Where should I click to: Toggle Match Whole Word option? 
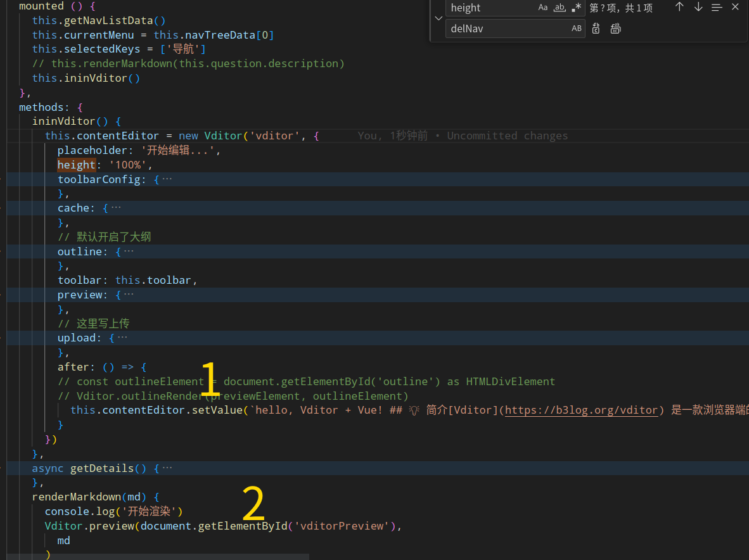click(x=560, y=8)
